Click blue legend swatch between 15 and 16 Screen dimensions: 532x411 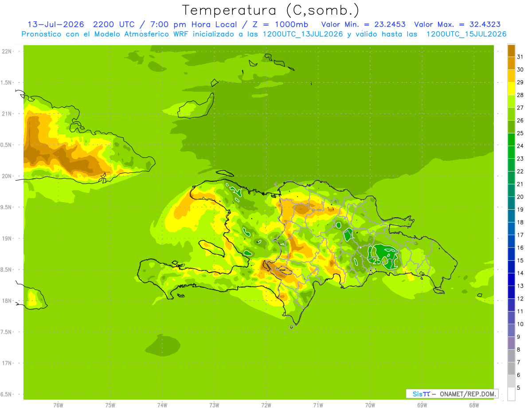(x=511, y=254)
